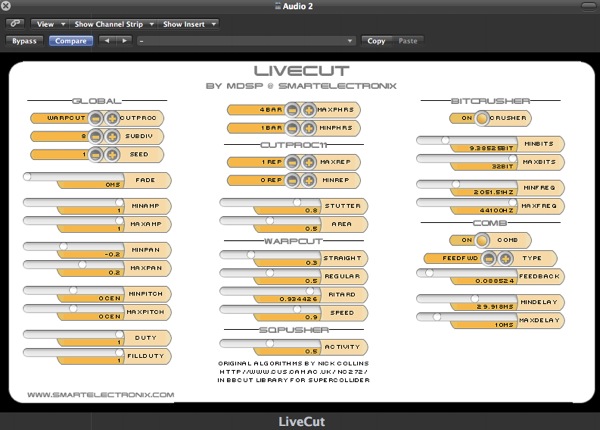600x430 pixels.
Task: Increase MINREP with the plus button
Action: pyautogui.click(x=308, y=180)
